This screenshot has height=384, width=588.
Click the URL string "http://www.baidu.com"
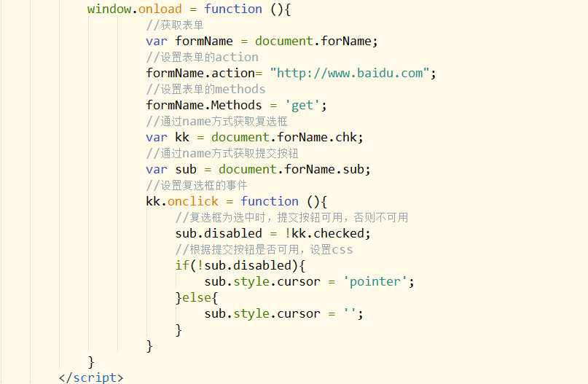tap(349, 73)
